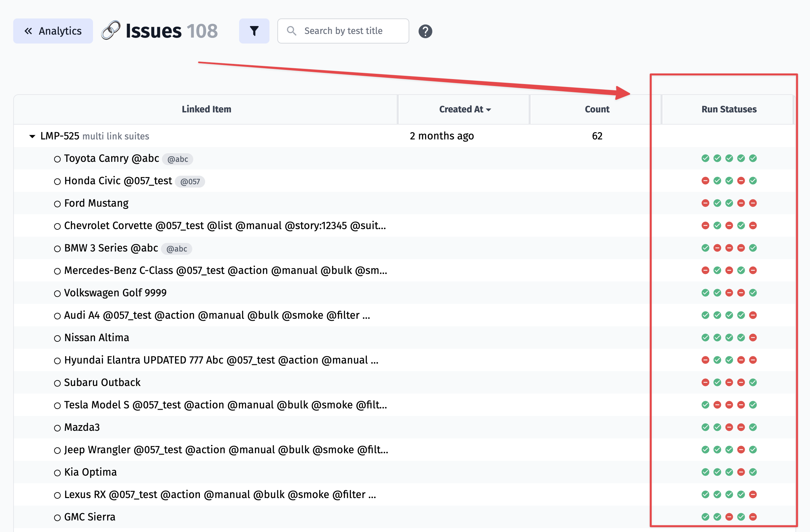810x532 pixels.
Task: Click the 2 months ago cell
Action: [442, 136]
